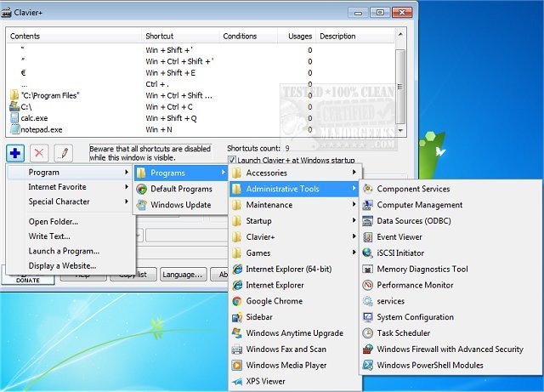The height and width of the screenshot is (392, 544).
Task: Expand the Startup folder
Action: click(x=295, y=221)
